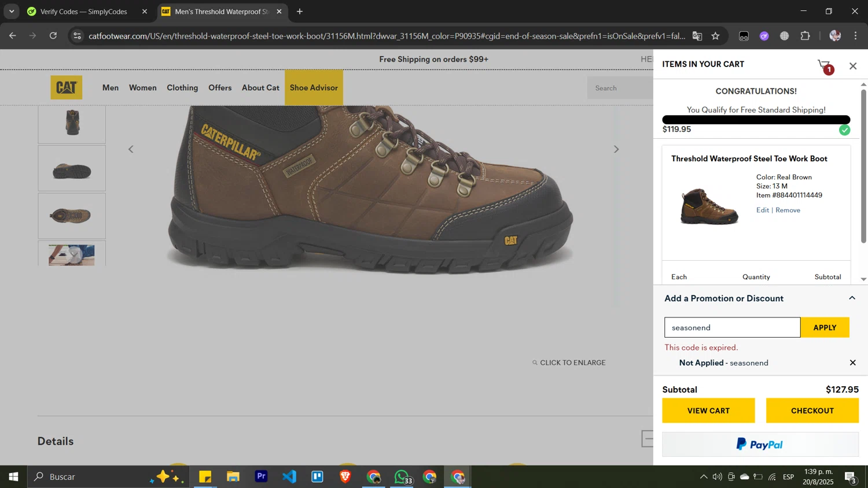Image resolution: width=868 pixels, height=488 pixels.
Task: Translate this page icon
Action: pos(697,36)
